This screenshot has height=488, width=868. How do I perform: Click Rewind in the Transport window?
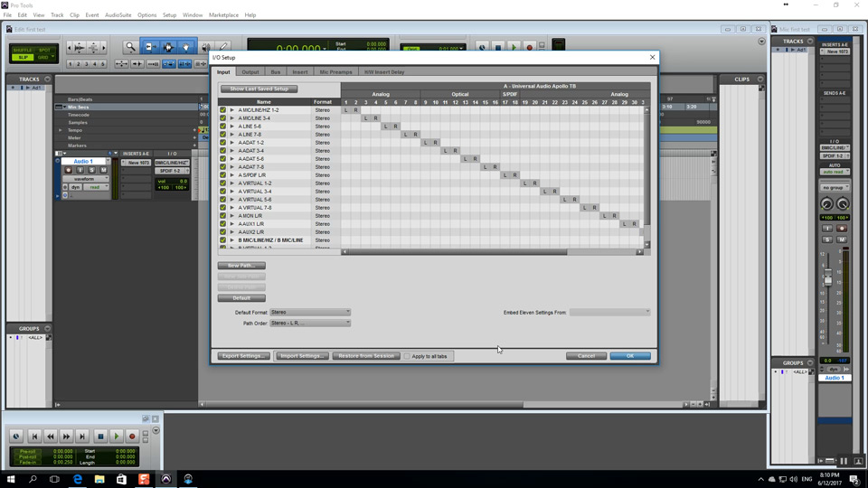[51, 436]
